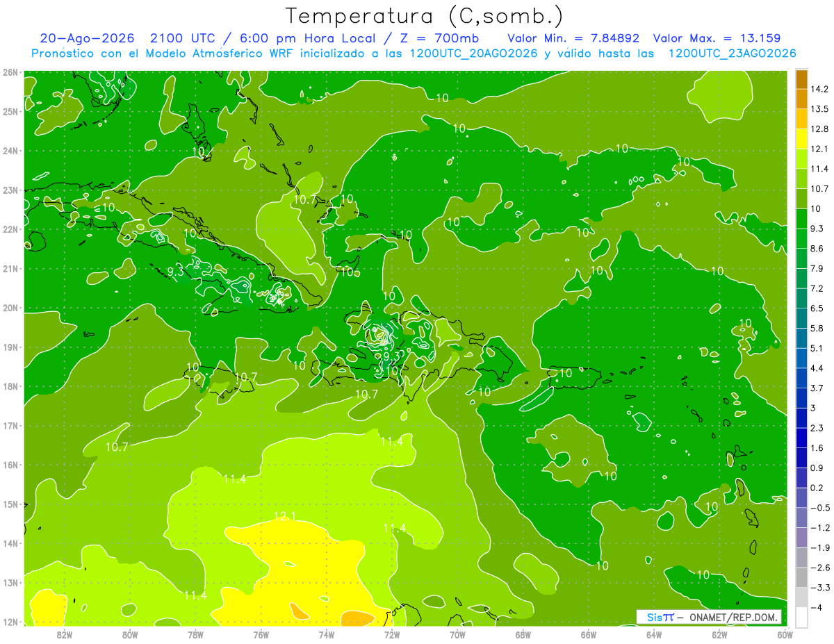Click the "60W" longitude axis label
The height and width of the screenshot is (644, 834).
(785, 634)
